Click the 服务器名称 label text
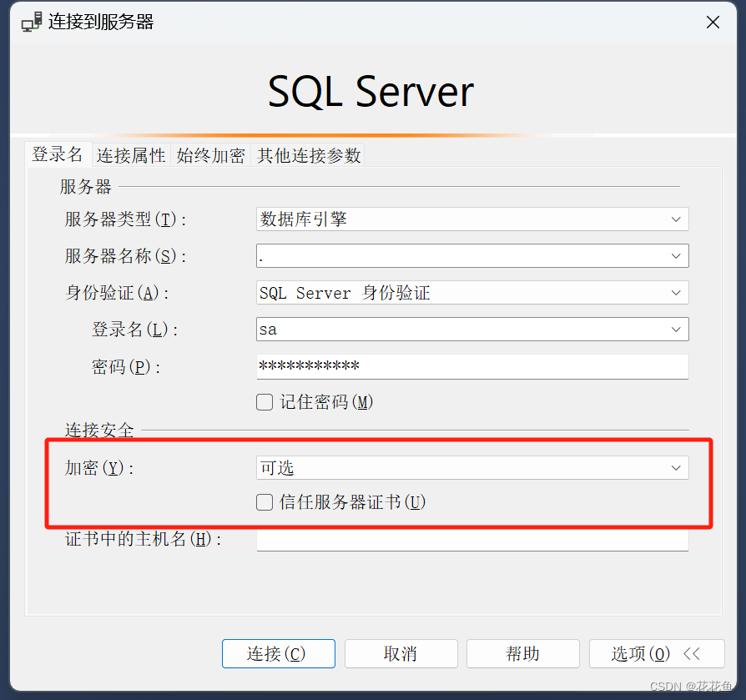746x700 pixels. coord(125,256)
